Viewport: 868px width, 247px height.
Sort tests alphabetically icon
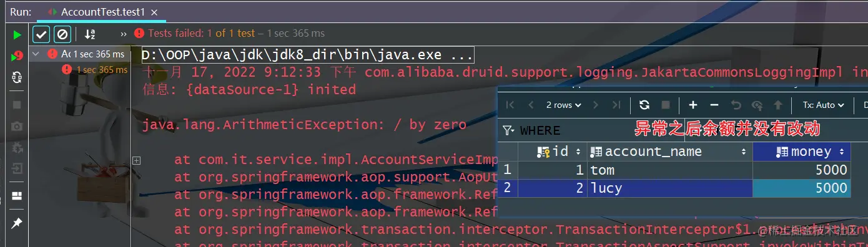[90, 34]
